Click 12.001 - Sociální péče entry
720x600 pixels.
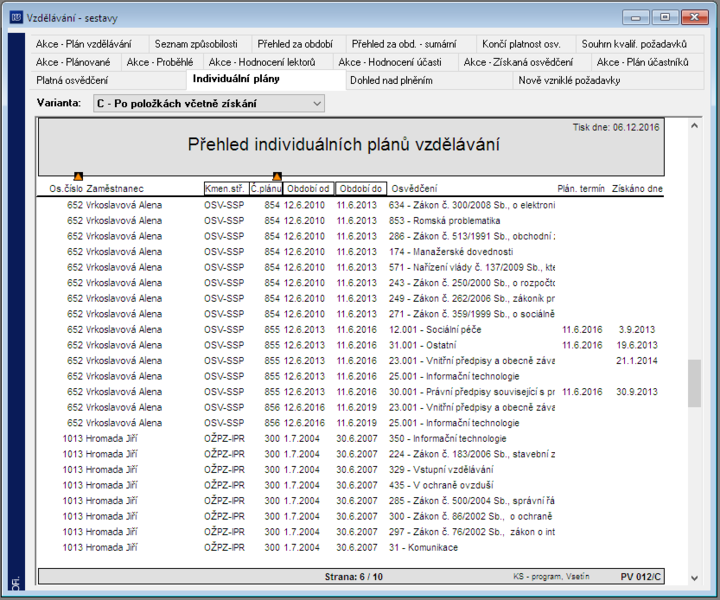point(435,330)
